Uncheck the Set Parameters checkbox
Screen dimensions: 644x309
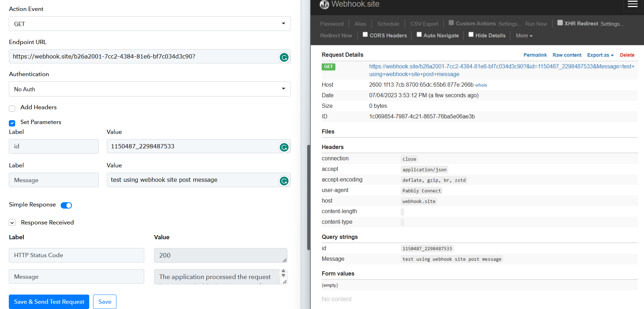(x=12, y=123)
